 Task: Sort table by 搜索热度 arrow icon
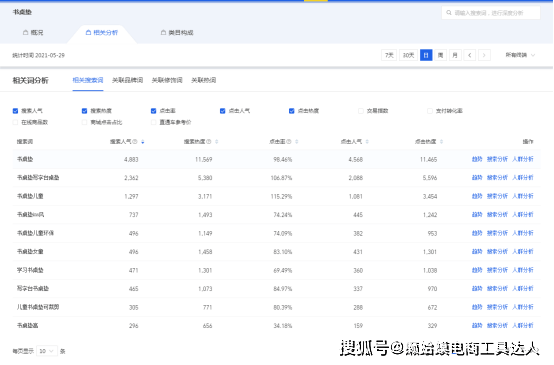(x=217, y=142)
